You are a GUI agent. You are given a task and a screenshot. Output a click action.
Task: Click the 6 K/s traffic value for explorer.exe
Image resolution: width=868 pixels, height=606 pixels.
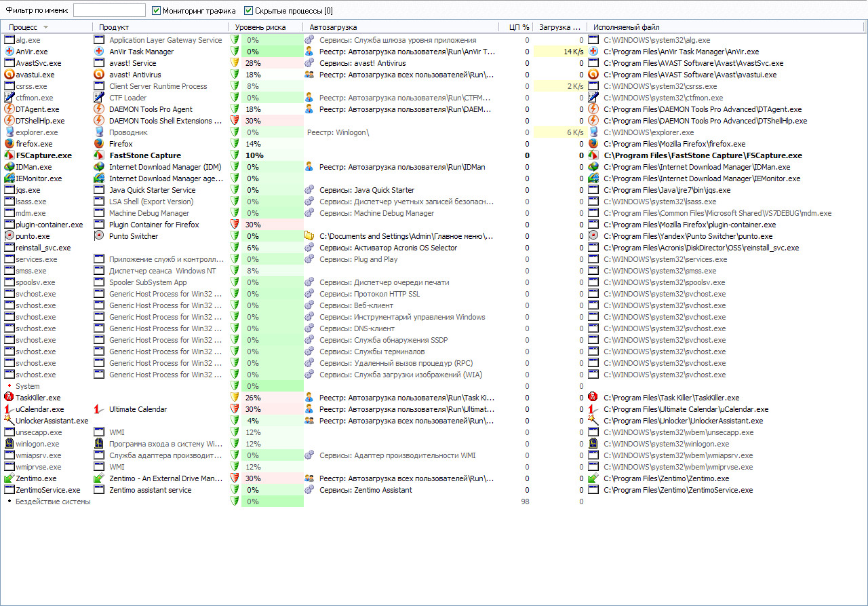[575, 132]
